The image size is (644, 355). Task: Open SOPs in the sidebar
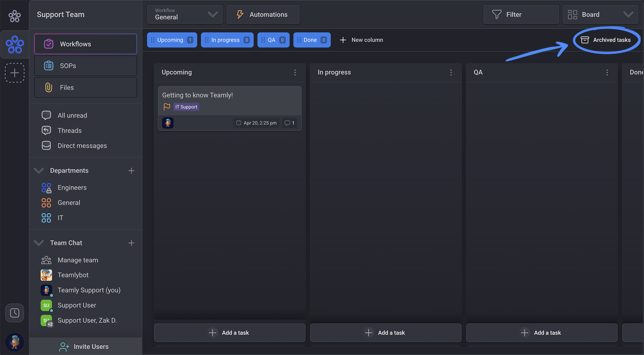(86, 66)
